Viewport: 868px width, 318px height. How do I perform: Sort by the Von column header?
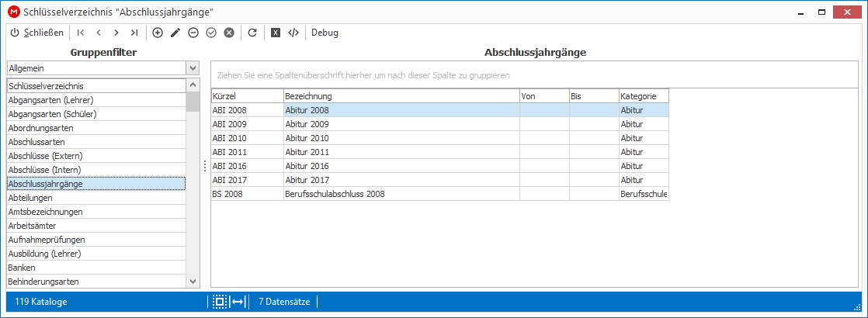coord(544,96)
